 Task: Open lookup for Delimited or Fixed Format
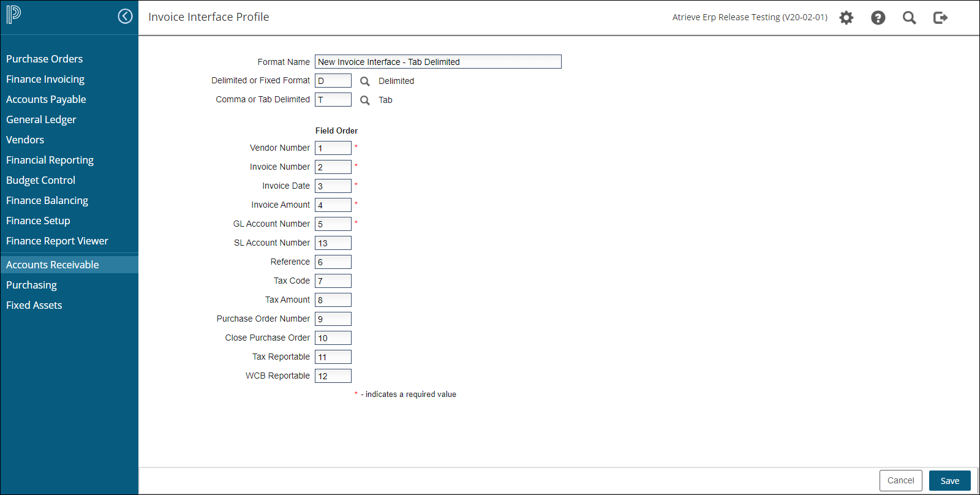point(364,81)
